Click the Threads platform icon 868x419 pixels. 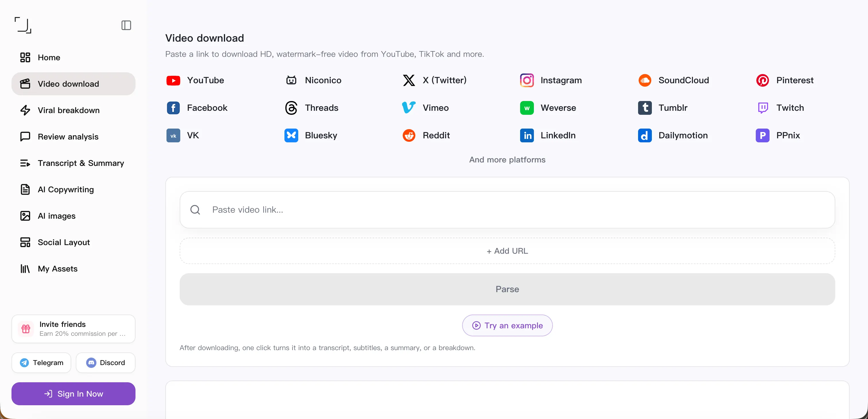coord(291,108)
